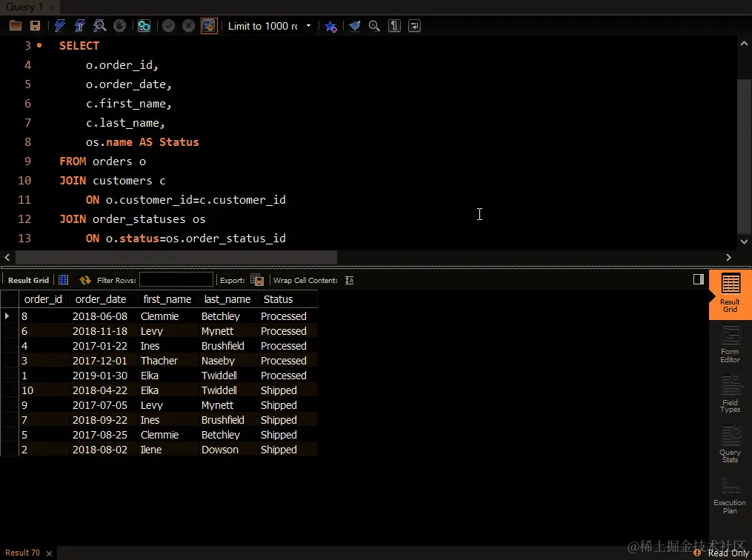Execute statement under cursor lightning icon

[79, 26]
